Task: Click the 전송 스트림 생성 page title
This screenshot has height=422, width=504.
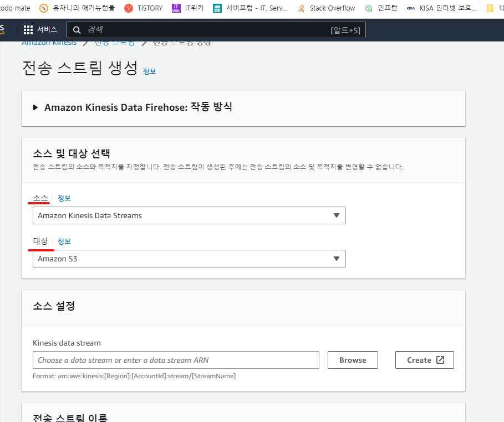Action: pos(80,68)
